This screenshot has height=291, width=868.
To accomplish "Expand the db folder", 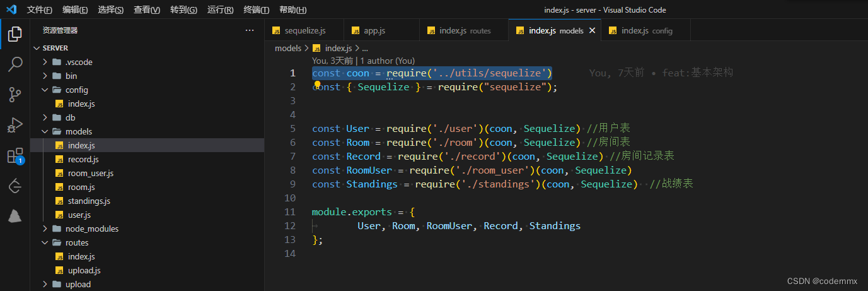I will pyautogui.click(x=46, y=117).
